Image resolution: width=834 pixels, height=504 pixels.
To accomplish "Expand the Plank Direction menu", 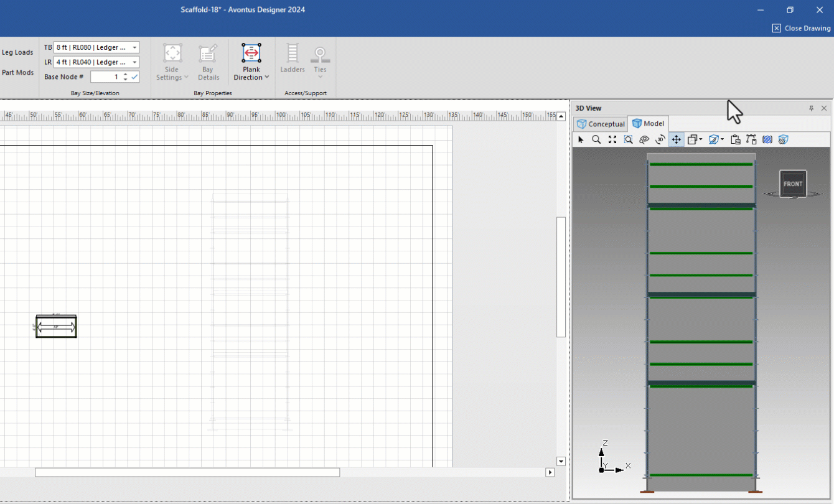I will (251, 77).
